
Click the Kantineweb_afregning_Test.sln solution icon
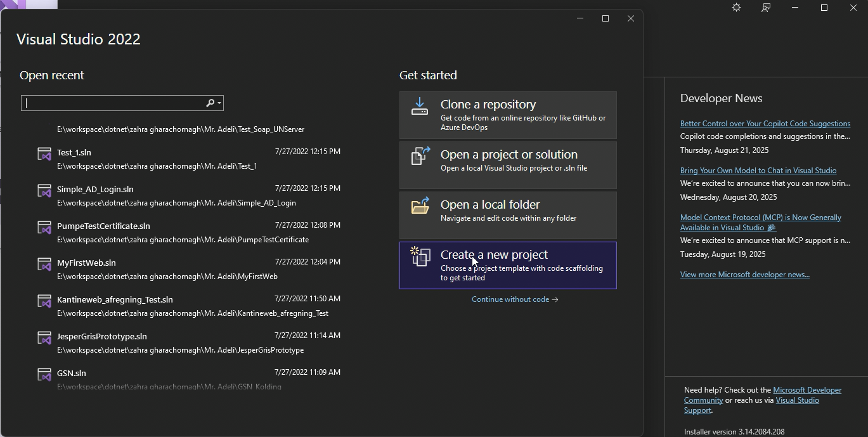pos(44,301)
